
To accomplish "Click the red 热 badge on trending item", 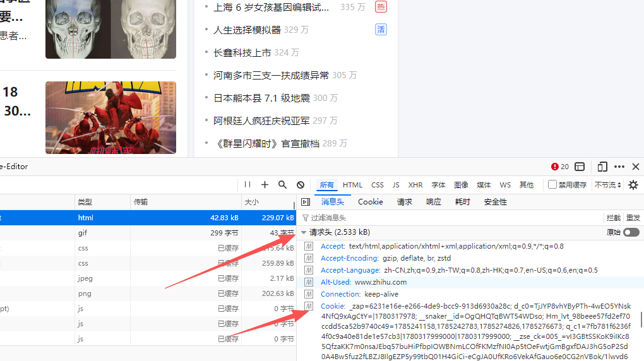I will coord(381,6).
